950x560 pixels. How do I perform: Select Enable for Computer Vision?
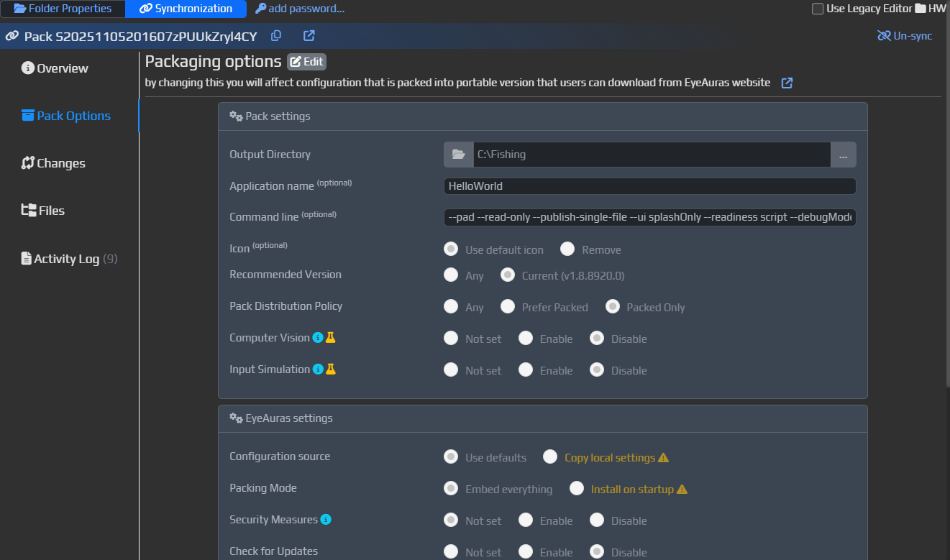coord(526,339)
